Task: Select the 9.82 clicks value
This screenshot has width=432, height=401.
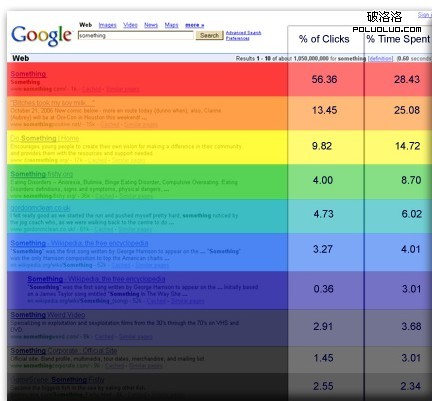Action: 322,146
